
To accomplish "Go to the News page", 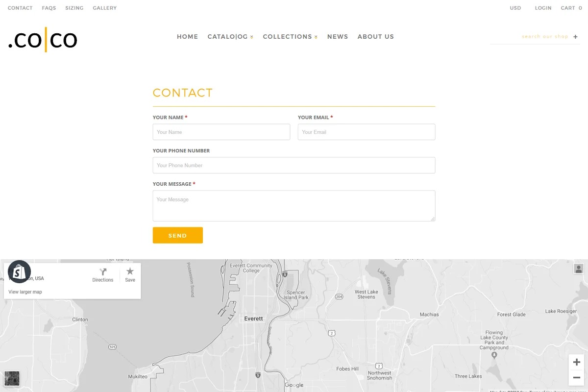I will click(x=338, y=37).
